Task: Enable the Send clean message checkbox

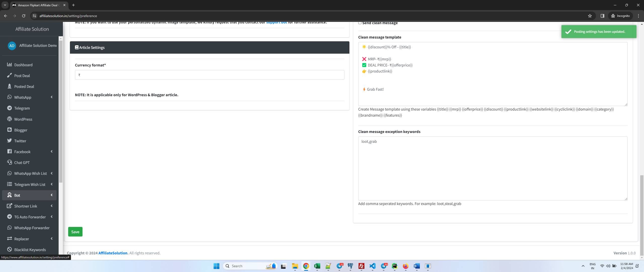Action: pos(360,23)
